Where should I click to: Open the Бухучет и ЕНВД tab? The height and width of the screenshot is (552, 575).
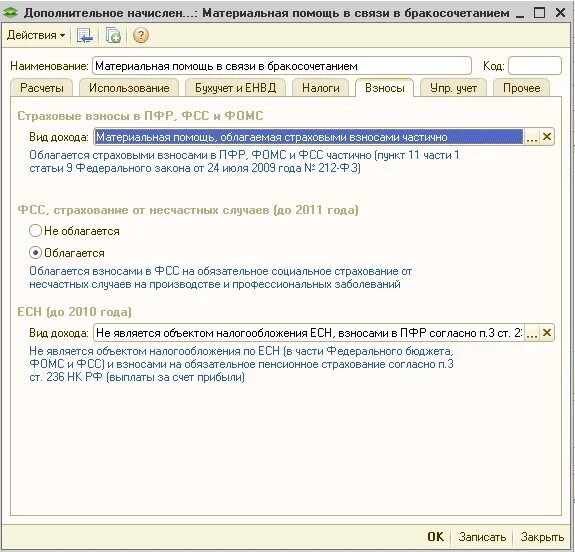click(x=235, y=88)
